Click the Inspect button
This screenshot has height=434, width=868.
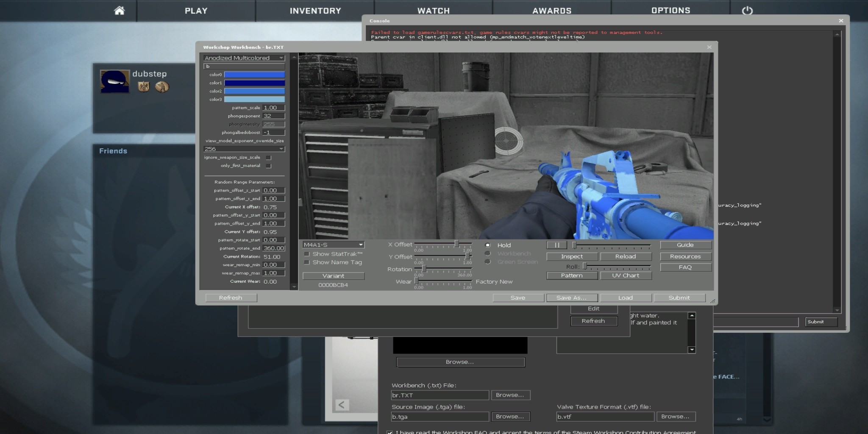572,256
